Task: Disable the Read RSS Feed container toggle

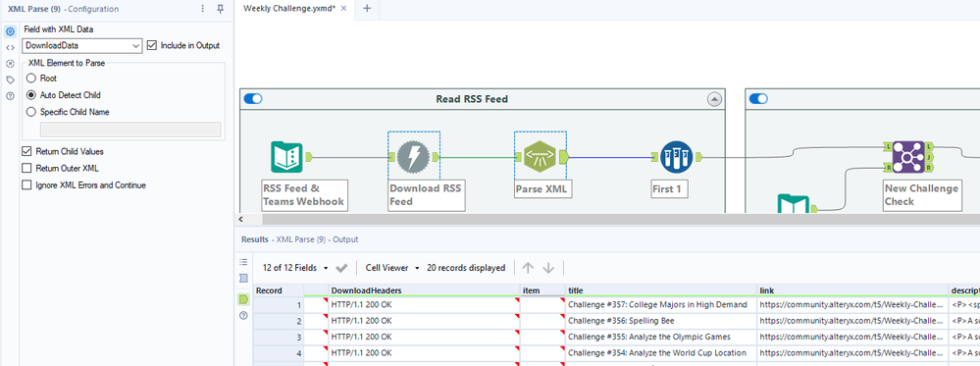Action: pos(253,99)
